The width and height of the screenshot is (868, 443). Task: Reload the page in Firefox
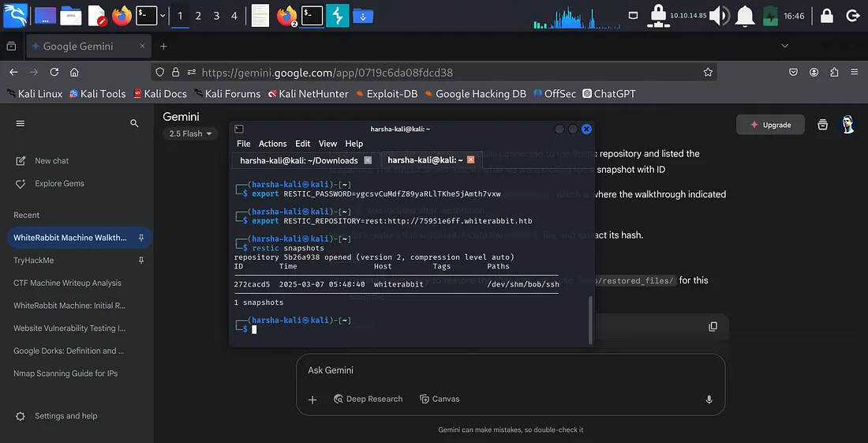tap(54, 72)
